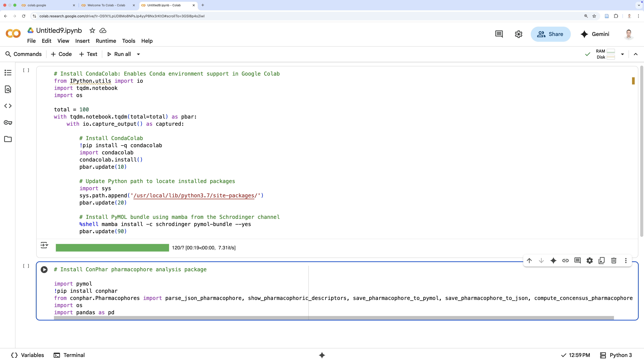Open the Table of contents sidebar icon
Image resolution: width=644 pixels, height=362 pixels.
(x=8, y=73)
